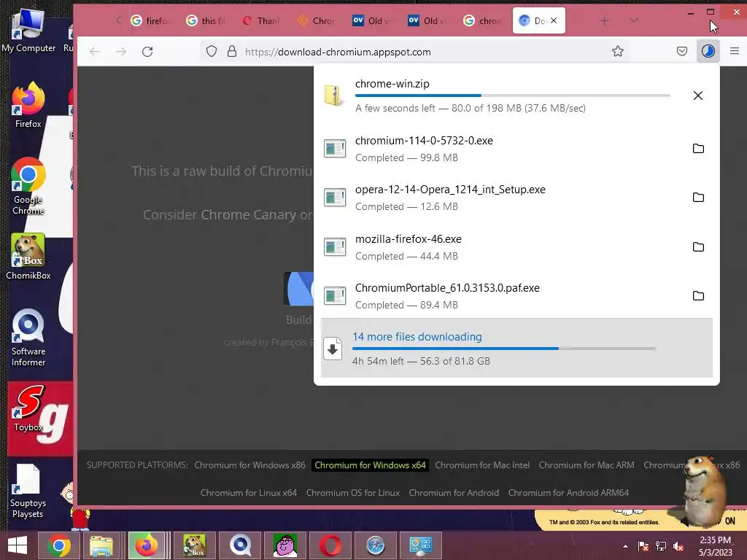The width and height of the screenshot is (747, 560).
Task: Open Safari compass icon in taskbar
Action: point(375,545)
